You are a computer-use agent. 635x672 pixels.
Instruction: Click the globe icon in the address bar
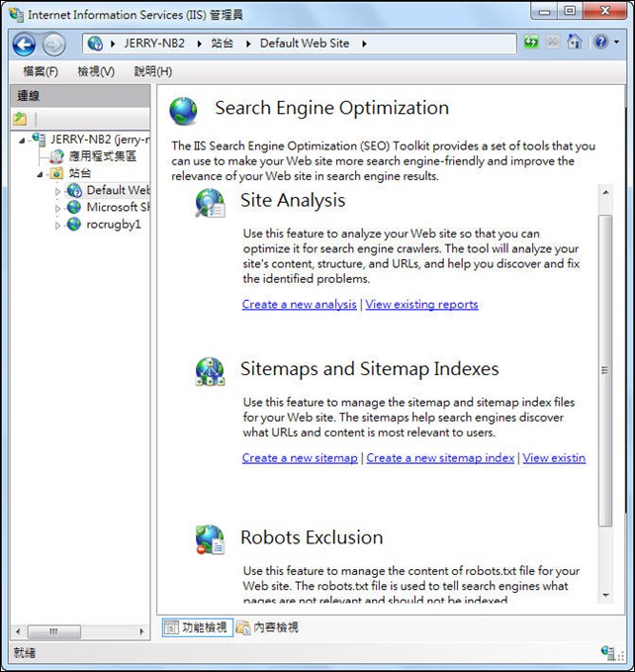click(x=95, y=44)
